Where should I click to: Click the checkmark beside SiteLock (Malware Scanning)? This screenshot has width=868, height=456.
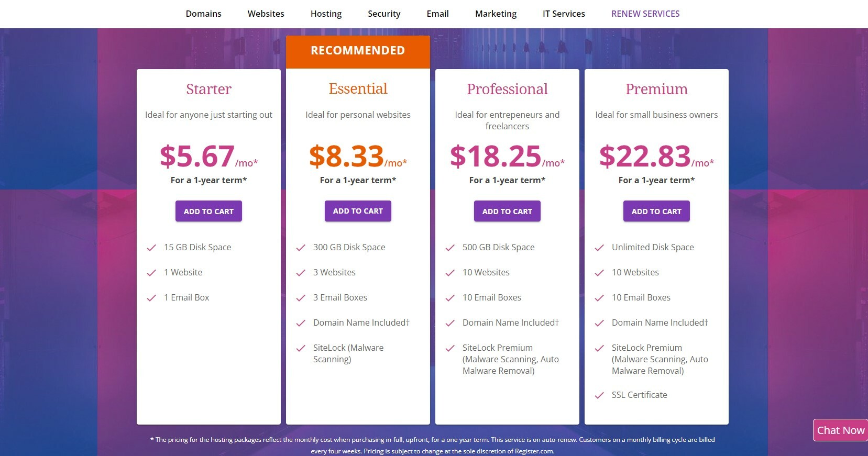pos(301,348)
